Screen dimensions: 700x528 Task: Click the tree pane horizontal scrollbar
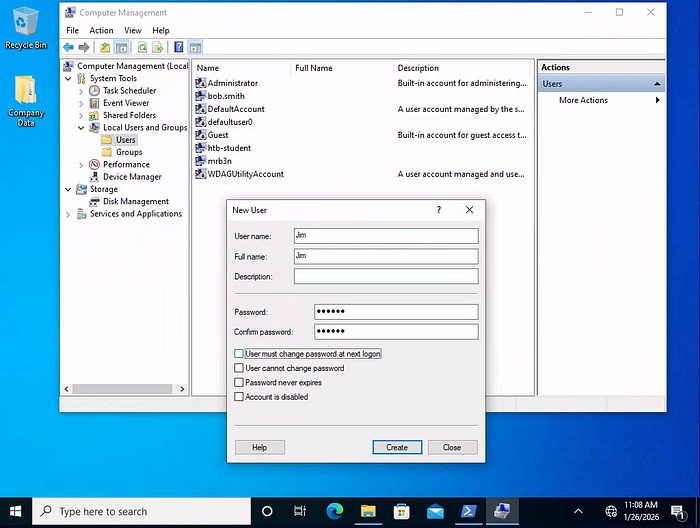tap(124, 389)
